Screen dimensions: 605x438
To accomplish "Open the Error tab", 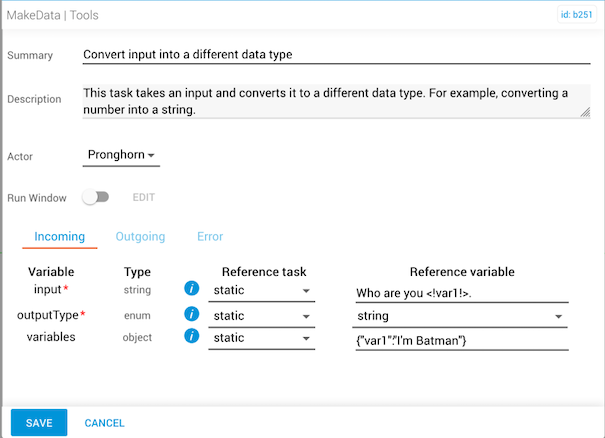I will (210, 237).
